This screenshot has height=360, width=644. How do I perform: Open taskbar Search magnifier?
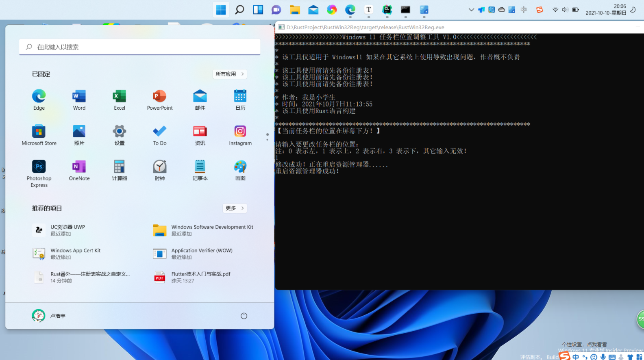[x=239, y=10]
